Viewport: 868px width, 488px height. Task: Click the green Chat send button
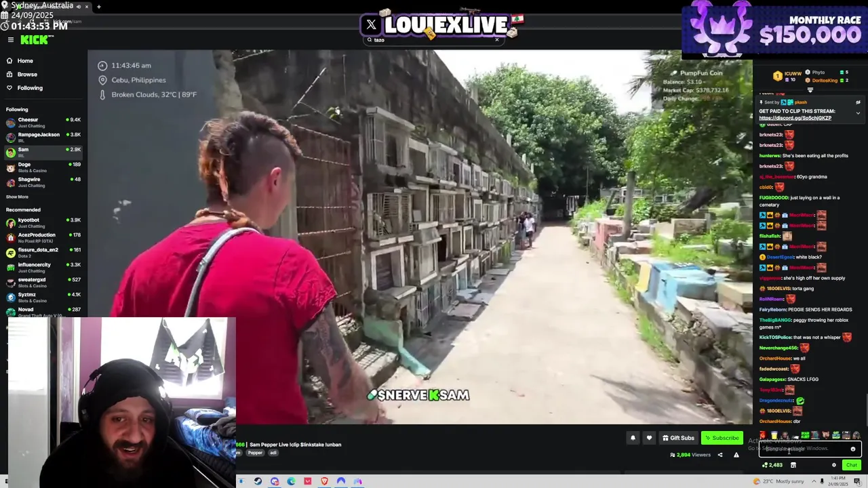point(852,465)
